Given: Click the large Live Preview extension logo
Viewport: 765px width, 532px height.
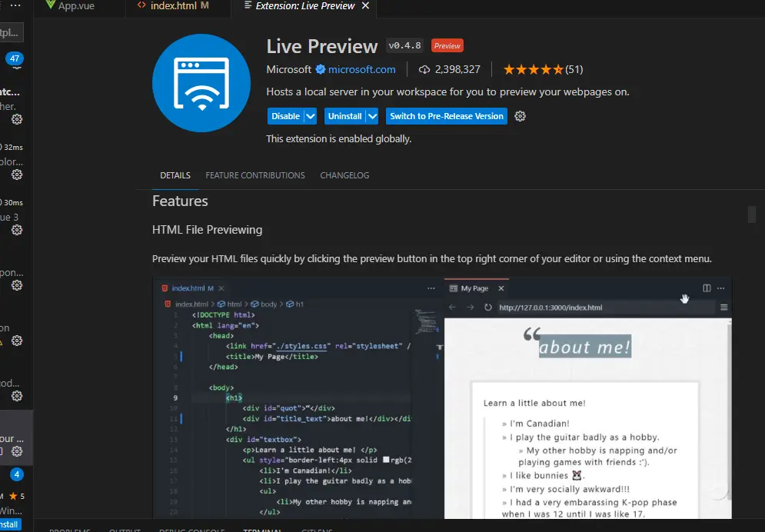Looking at the screenshot, I should (x=201, y=83).
